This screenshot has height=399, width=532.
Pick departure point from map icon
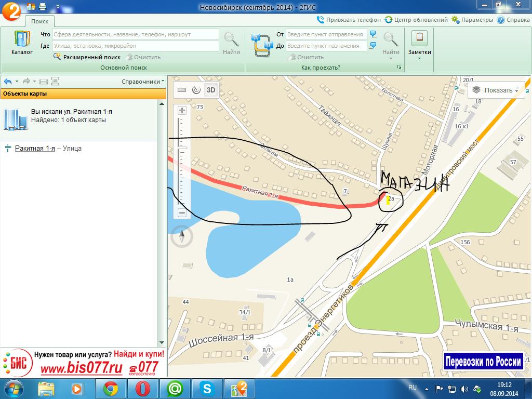(373, 34)
